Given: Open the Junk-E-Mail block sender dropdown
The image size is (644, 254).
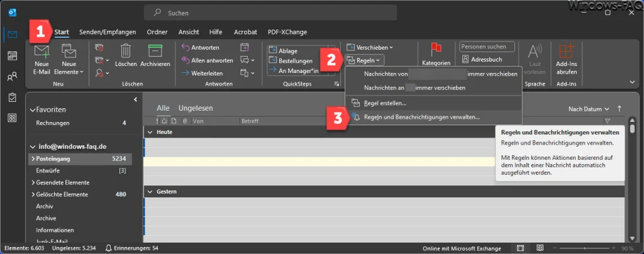Looking at the screenshot, I should click(x=103, y=73).
